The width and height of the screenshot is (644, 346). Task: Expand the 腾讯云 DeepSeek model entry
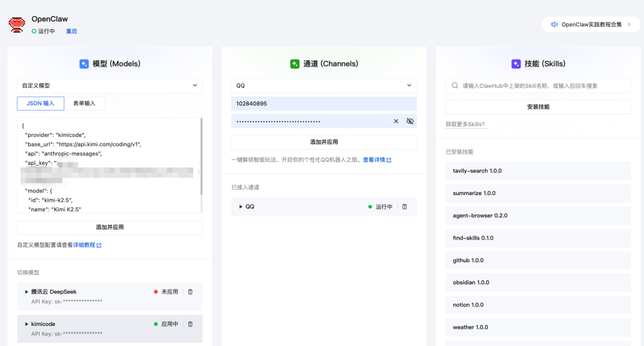pyautogui.click(x=27, y=292)
